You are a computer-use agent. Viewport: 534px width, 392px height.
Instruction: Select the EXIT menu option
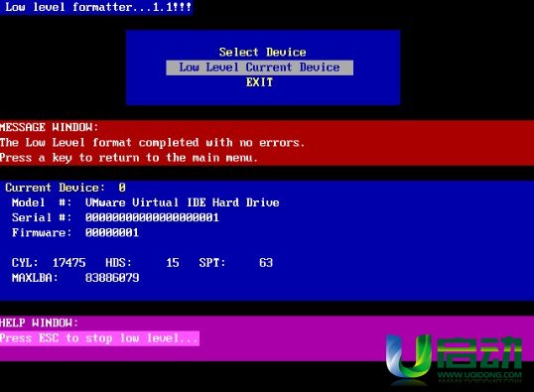[259, 82]
